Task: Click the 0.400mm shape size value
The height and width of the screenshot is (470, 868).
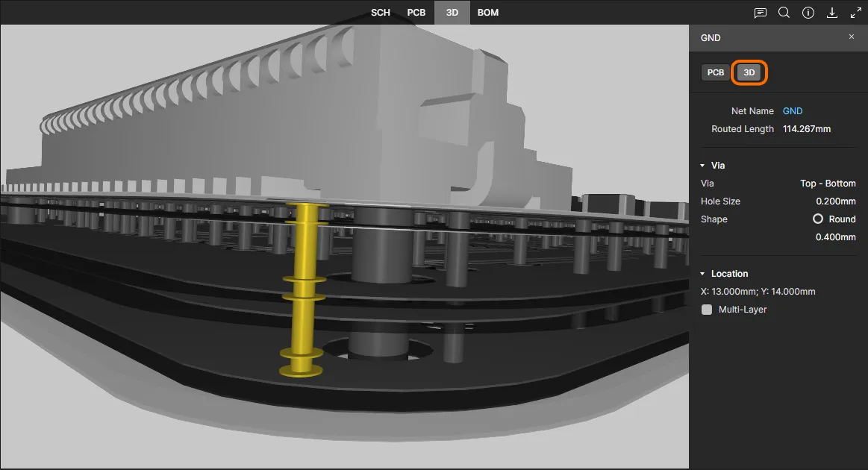Action: tap(835, 237)
